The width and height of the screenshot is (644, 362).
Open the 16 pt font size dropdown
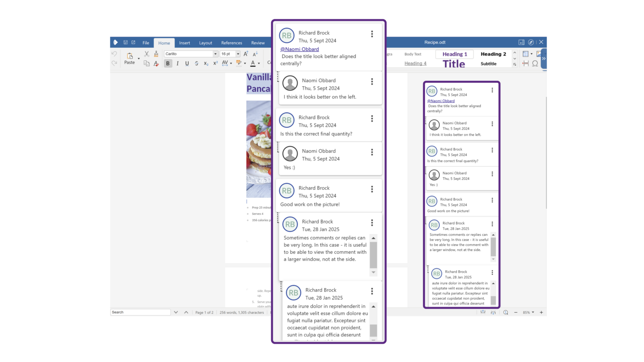[x=238, y=54]
